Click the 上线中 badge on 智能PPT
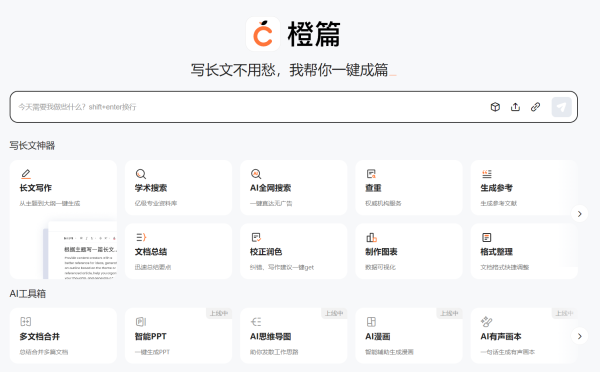Image resolution: width=600 pixels, height=372 pixels. [219, 313]
